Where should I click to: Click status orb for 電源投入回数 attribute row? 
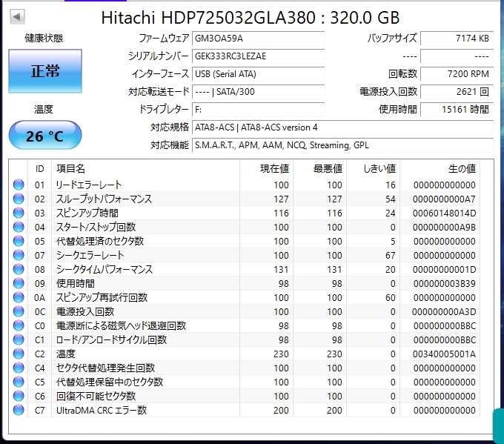(19, 311)
